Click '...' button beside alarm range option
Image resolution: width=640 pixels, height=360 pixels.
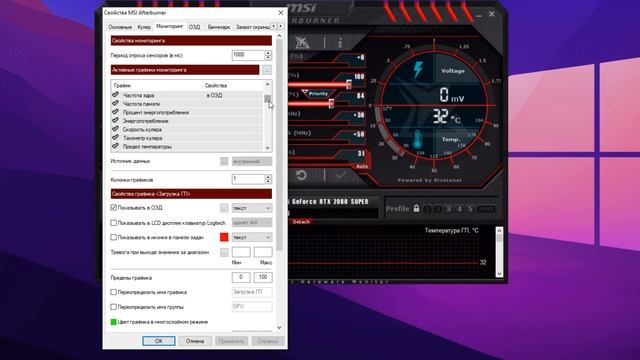(224, 252)
